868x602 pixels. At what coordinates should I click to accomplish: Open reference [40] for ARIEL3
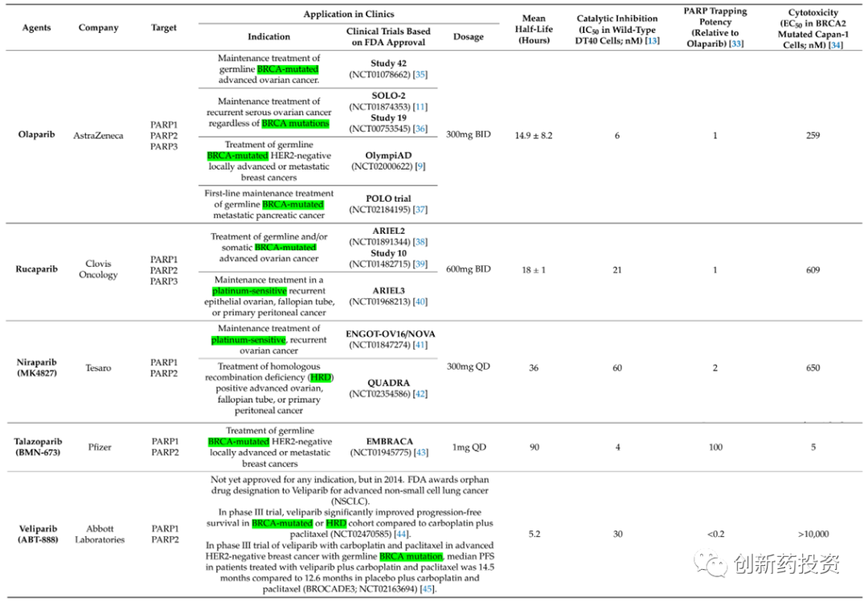pos(420,302)
